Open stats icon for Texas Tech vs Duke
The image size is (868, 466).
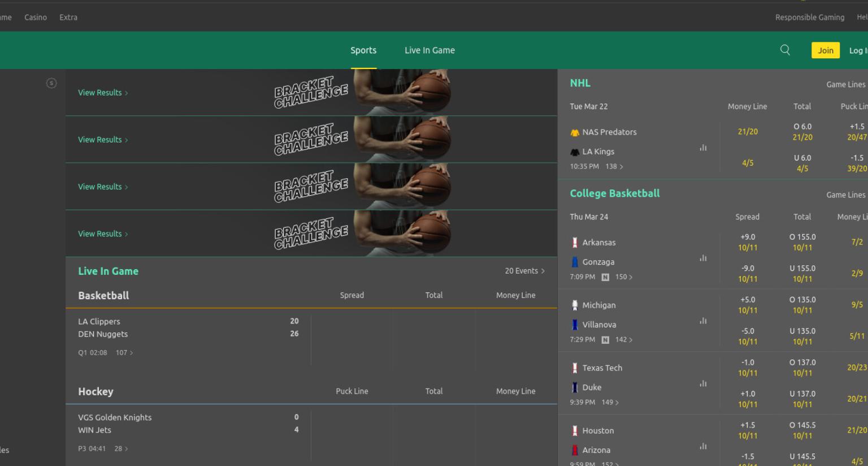(x=703, y=383)
